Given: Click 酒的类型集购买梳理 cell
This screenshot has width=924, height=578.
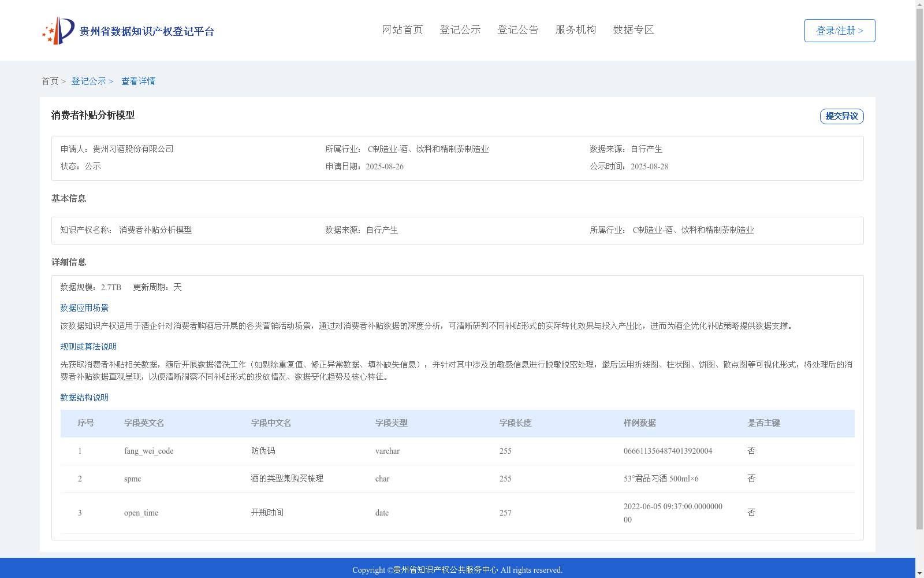Looking at the screenshot, I should pos(287,479).
